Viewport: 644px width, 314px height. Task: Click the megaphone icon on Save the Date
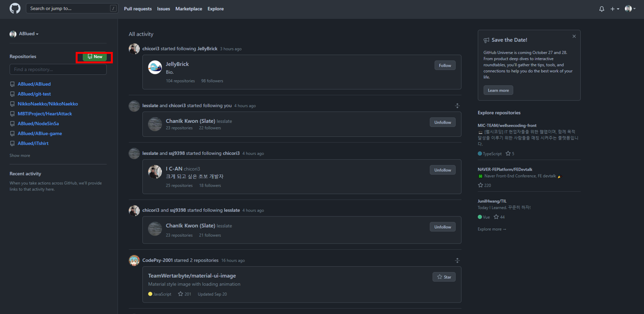click(486, 40)
